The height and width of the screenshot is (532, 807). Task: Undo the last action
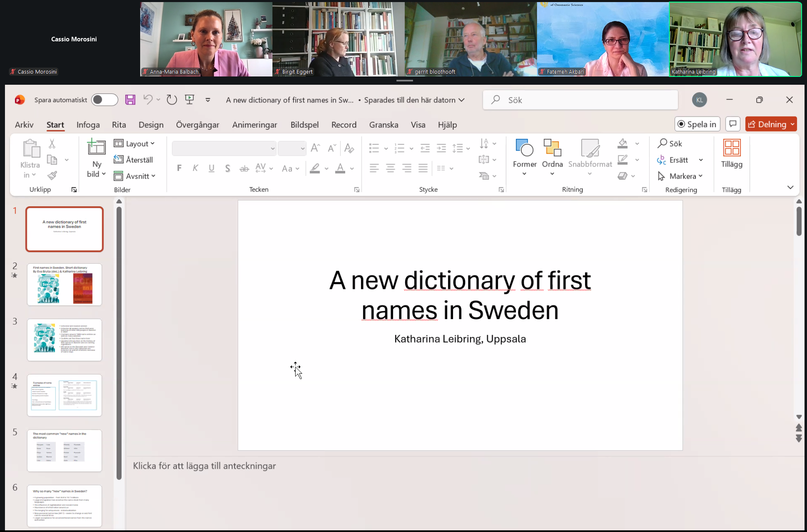tap(148, 100)
